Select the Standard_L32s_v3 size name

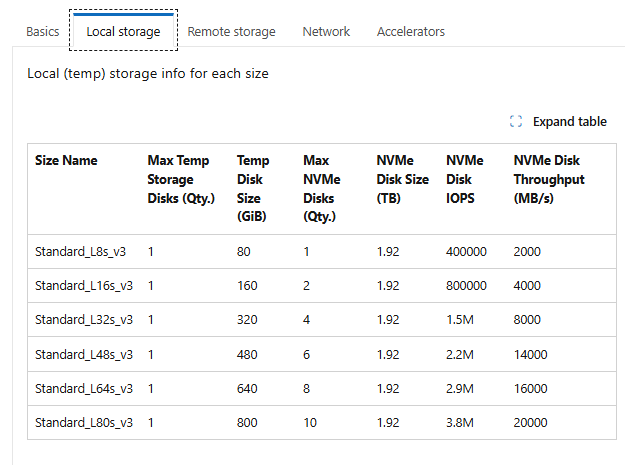pos(84,320)
